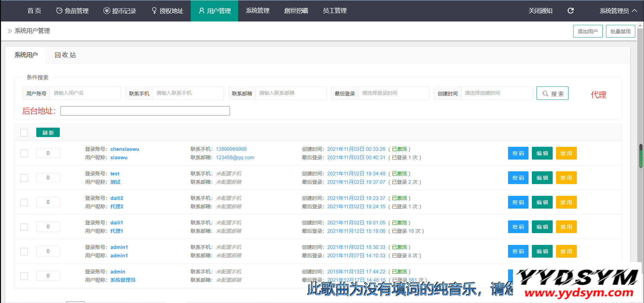Select the checkbox for user daili1
Viewport: 644px width, 303px height.
(x=24, y=227)
